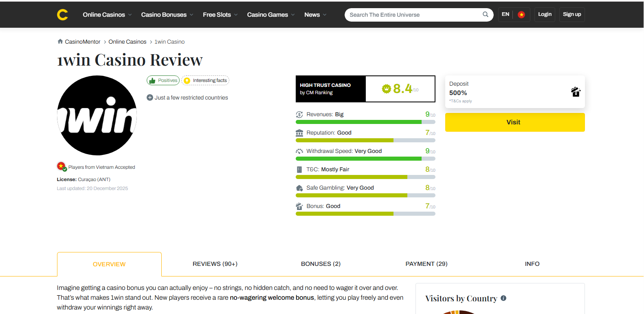Expand the Online Casinos menu
Image resolution: width=644 pixels, height=314 pixels.
[x=107, y=15]
